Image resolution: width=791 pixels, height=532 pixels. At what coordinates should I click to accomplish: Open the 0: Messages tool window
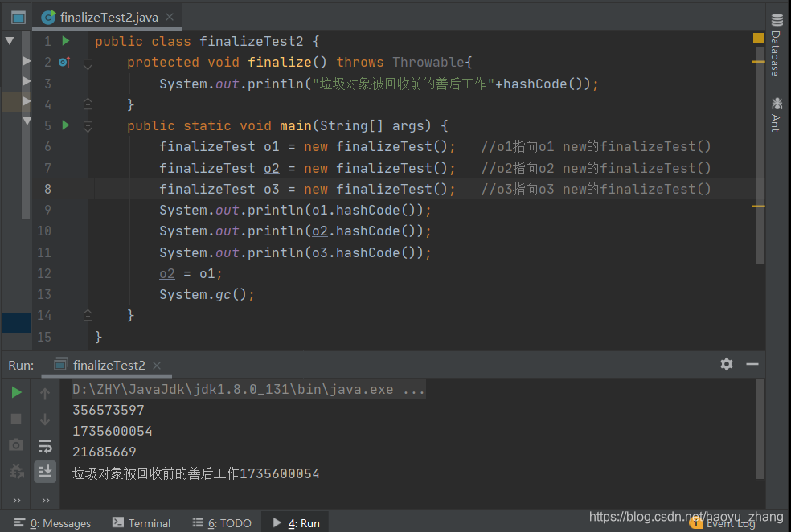coord(52,523)
